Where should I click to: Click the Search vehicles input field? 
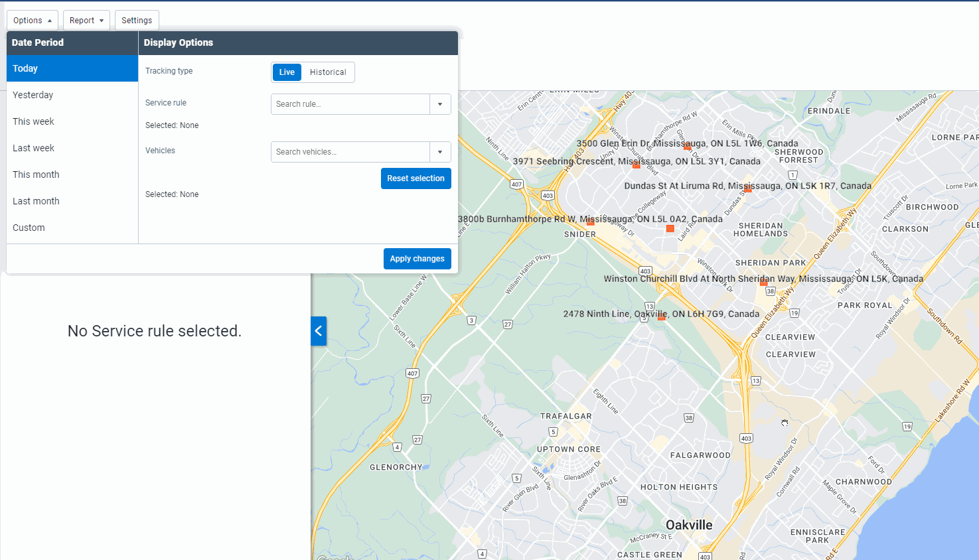(x=349, y=152)
